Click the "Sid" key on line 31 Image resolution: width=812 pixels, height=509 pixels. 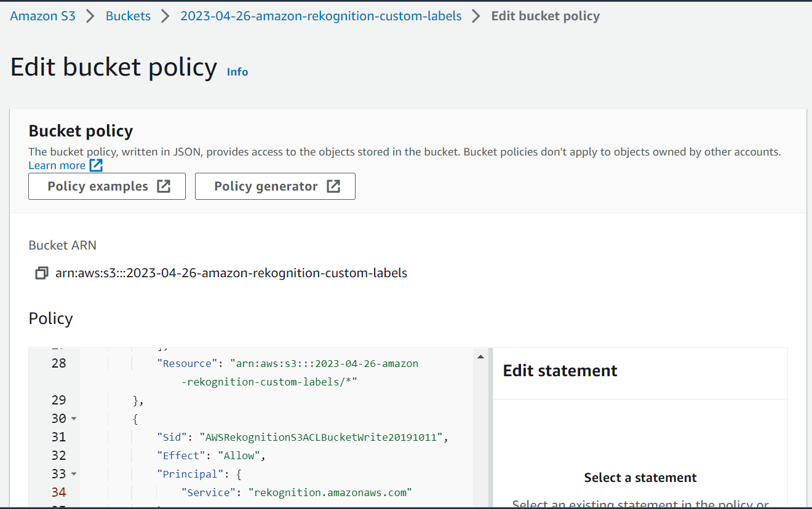(x=172, y=437)
